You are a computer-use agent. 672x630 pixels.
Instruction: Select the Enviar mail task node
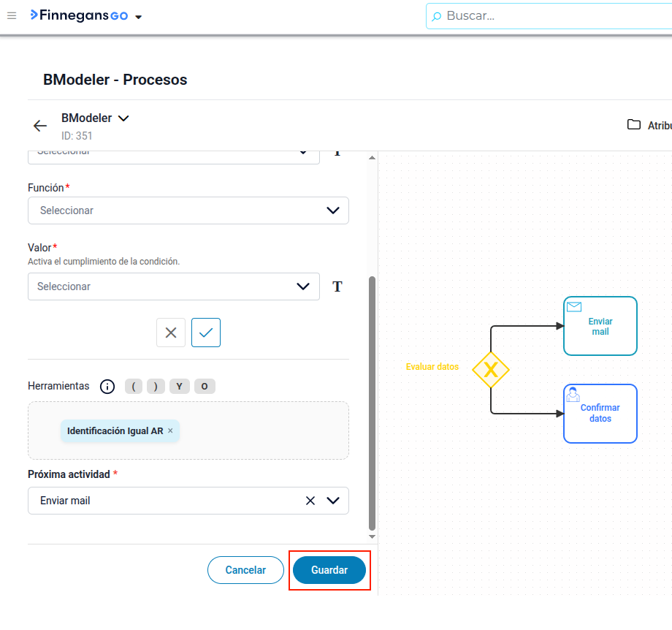(x=600, y=326)
